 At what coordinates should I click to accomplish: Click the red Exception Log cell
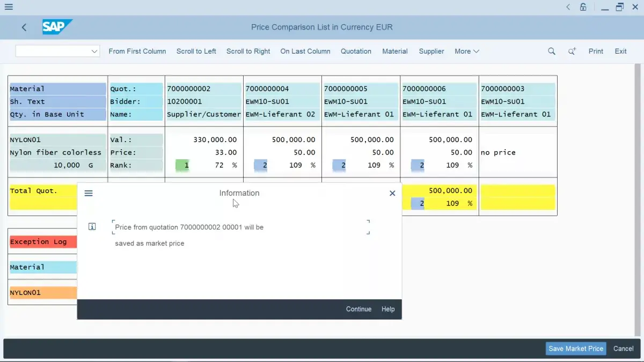point(43,242)
